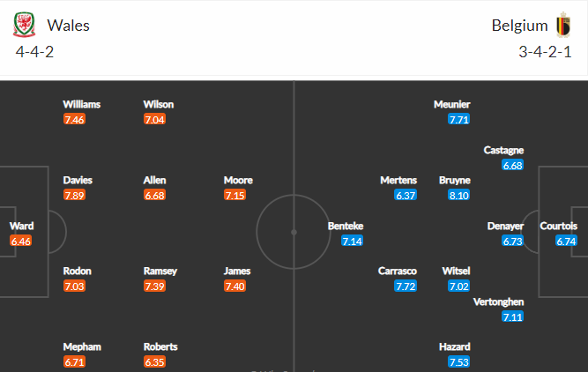Open Meunier's player details
Image resolution: width=588 pixels, height=372 pixels.
(x=452, y=104)
